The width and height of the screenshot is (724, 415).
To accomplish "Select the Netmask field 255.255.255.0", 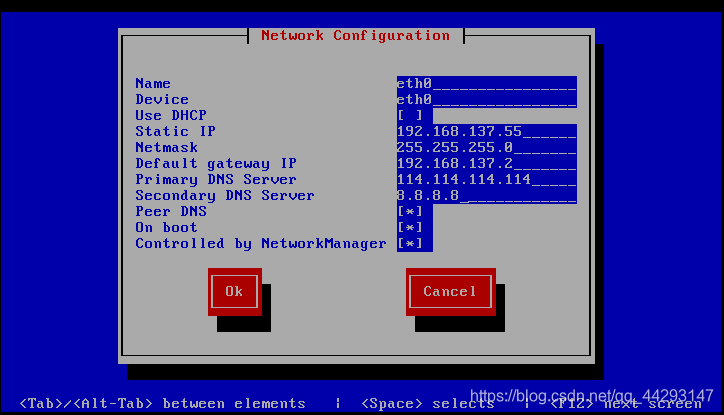I will 487,148.
